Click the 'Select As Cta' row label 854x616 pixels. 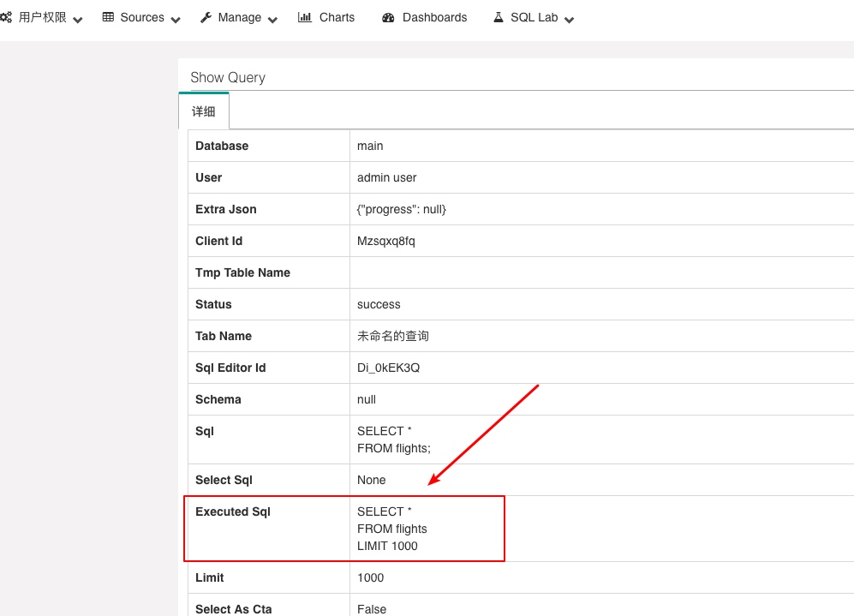[234, 609]
